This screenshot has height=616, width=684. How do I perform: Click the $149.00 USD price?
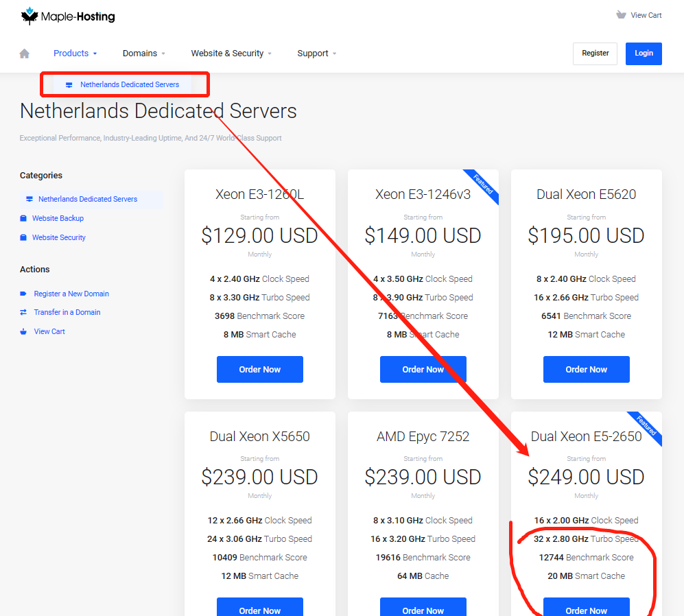click(423, 235)
